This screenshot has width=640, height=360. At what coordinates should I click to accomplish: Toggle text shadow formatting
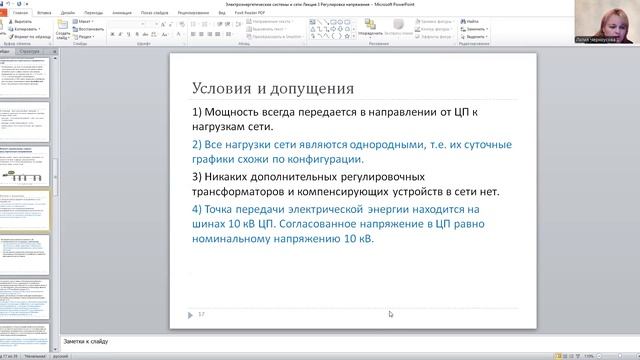[x=137, y=35]
